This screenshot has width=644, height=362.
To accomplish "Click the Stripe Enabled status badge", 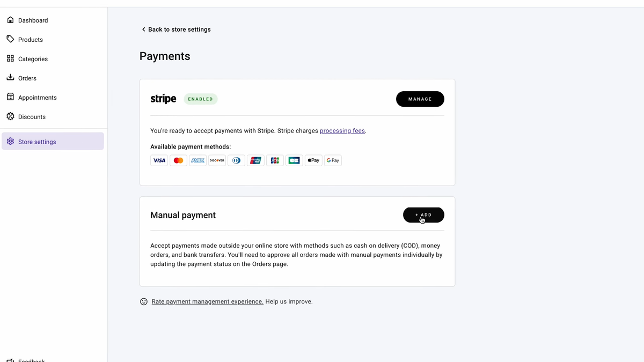I will point(201,99).
